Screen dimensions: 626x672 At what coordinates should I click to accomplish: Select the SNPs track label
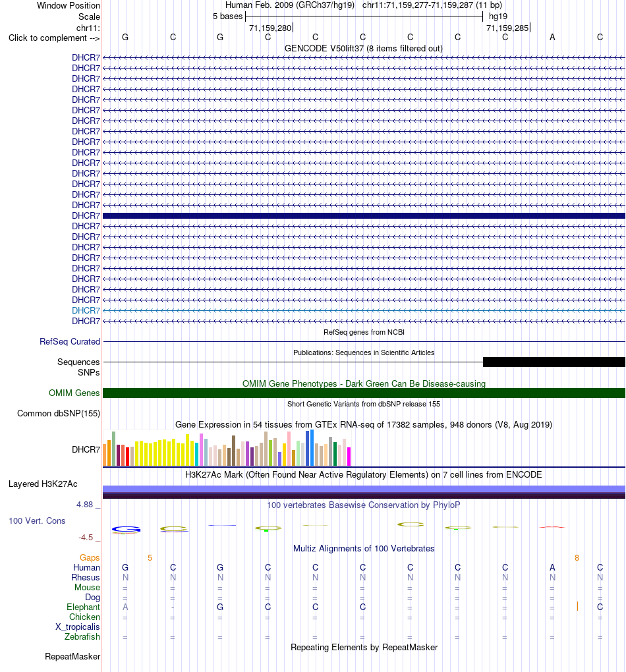tap(89, 372)
